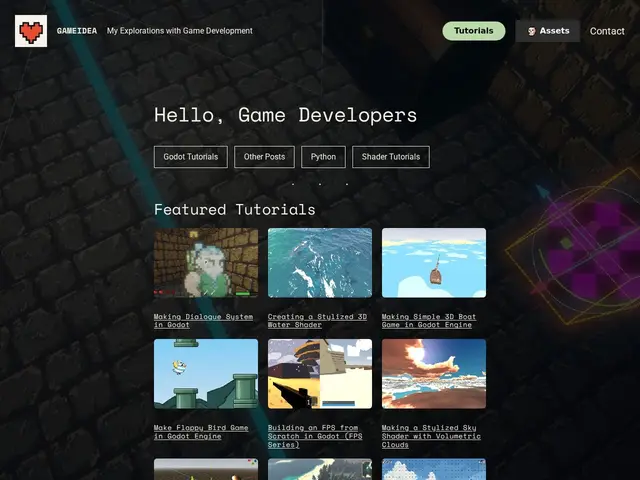The image size is (640, 480).
Task: Open the Flappy Bird Game thumbnail
Action: (206, 374)
